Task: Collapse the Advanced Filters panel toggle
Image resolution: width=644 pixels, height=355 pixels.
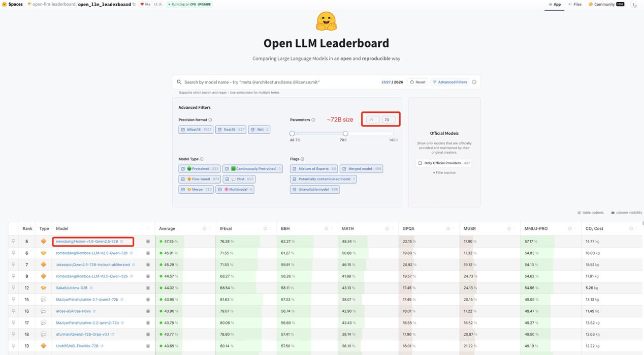Action: pyautogui.click(x=449, y=82)
